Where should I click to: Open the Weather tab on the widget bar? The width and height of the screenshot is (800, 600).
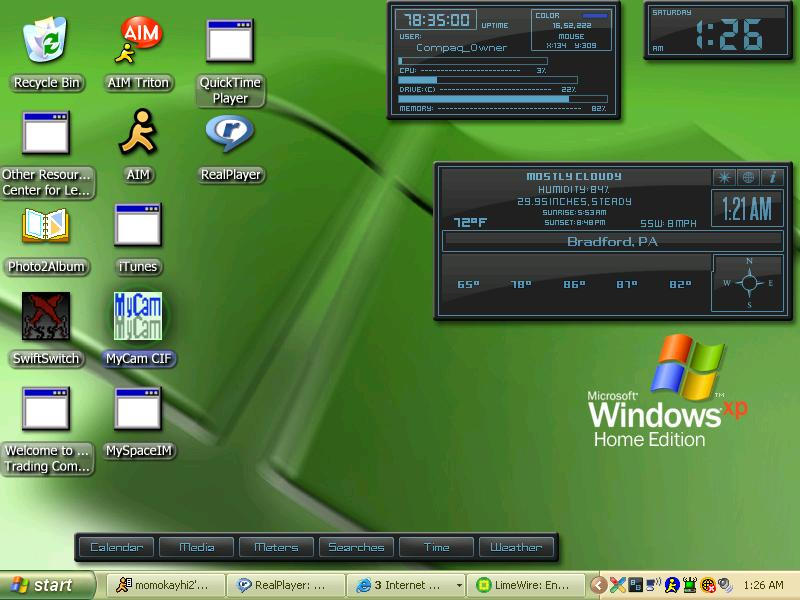click(x=516, y=547)
